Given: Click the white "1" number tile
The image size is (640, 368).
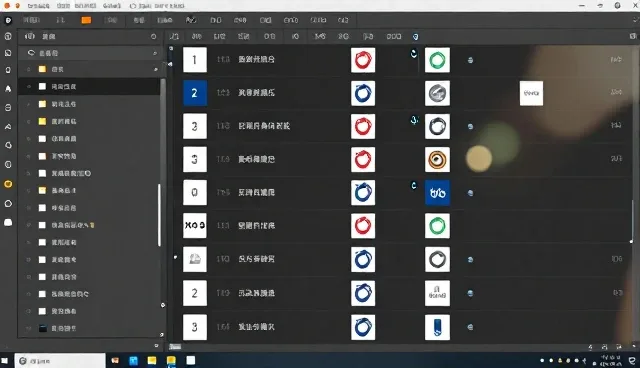Looking at the screenshot, I should point(195,60).
